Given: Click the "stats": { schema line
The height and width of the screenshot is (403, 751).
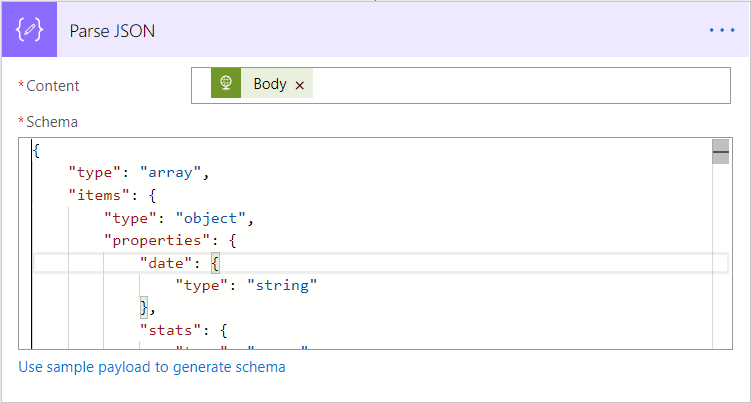Looking at the screenshot, I should tap(183, 330).
